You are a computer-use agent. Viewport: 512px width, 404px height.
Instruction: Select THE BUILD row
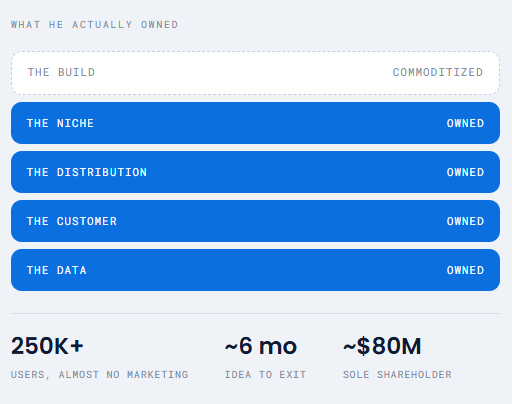[255, 73]
